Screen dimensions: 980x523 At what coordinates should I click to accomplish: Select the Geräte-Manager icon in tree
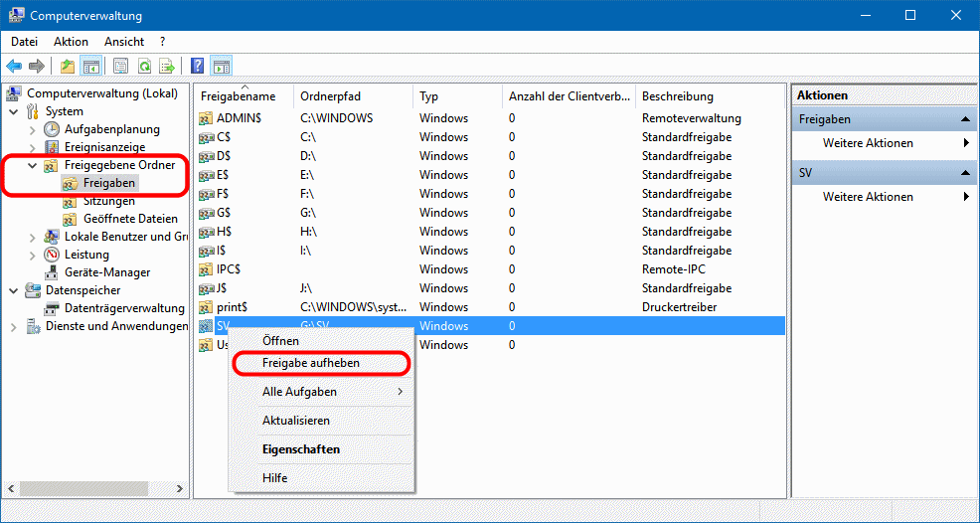click(52, 272)
